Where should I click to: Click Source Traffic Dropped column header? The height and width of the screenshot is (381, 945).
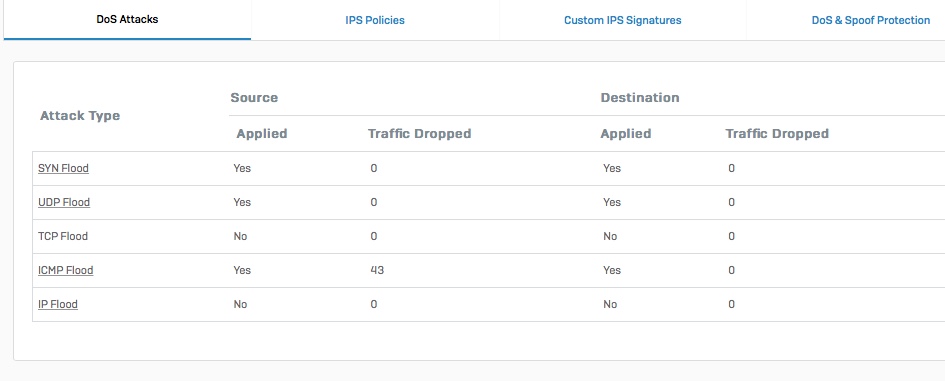pyautogui.click(x=419, y=134)
